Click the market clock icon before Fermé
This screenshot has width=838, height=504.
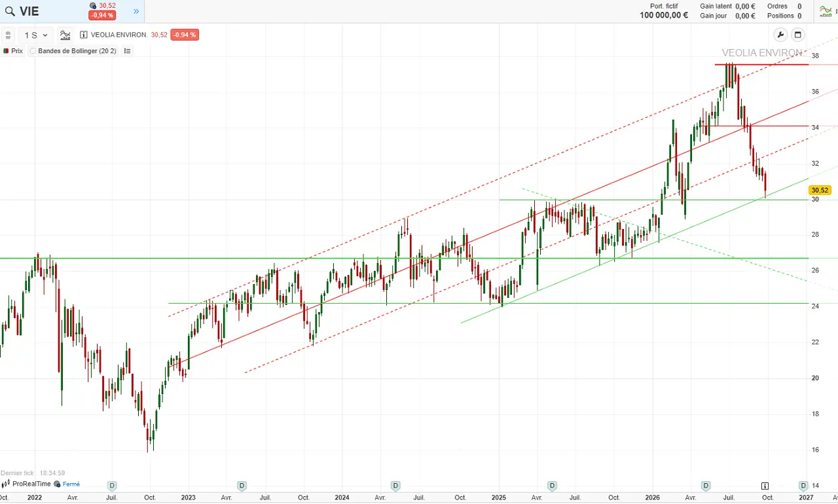[58, 484]
